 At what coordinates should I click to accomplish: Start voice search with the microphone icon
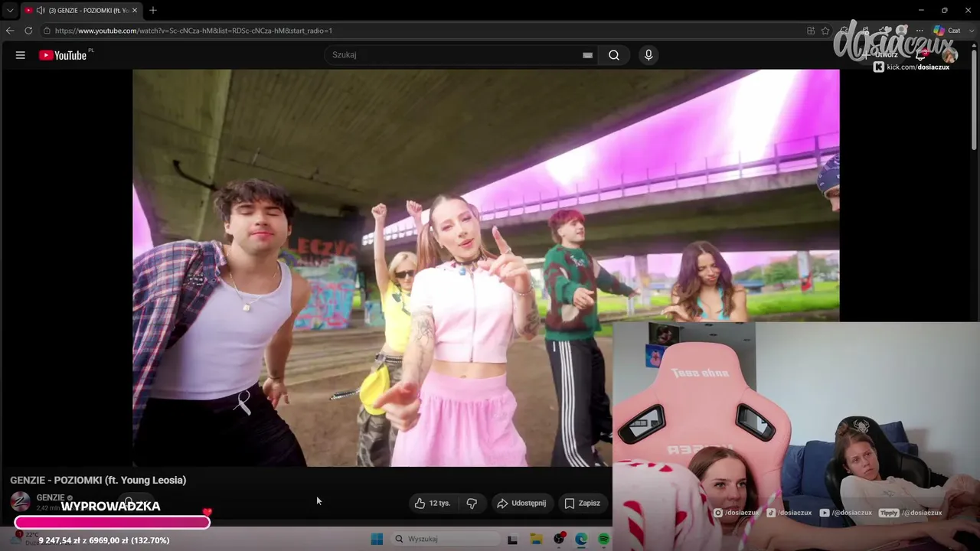648,55
